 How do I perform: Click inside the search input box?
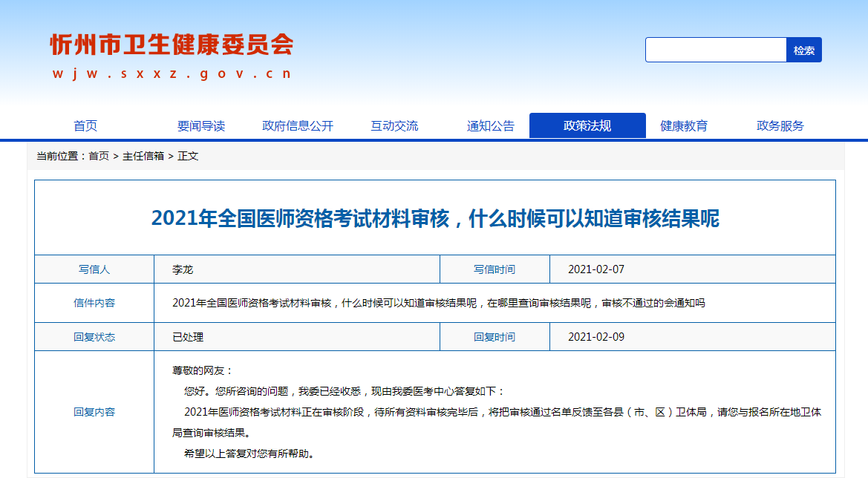click(x=713, y=50)
